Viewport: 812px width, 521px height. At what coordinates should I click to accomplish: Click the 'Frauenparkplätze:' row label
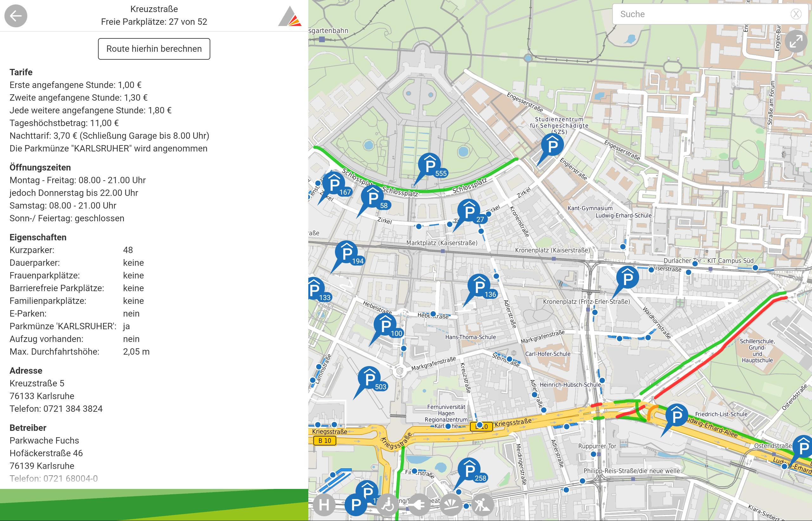(x=45, y=275)
